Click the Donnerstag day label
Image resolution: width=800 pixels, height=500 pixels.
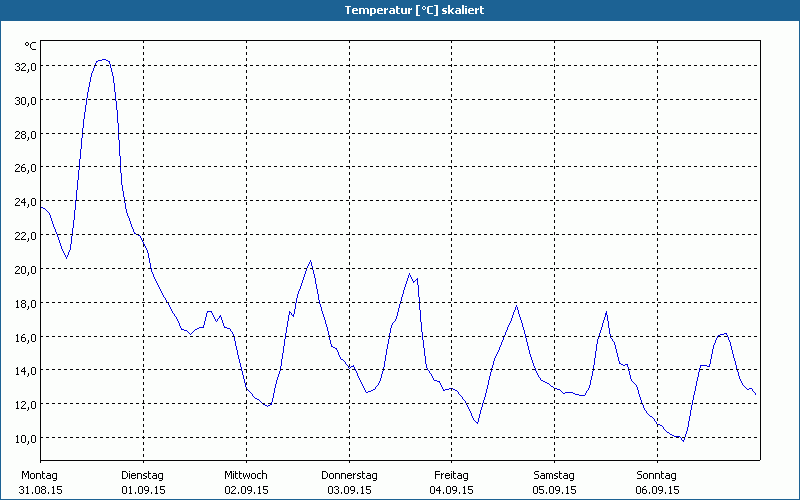[x=349, y=475]
